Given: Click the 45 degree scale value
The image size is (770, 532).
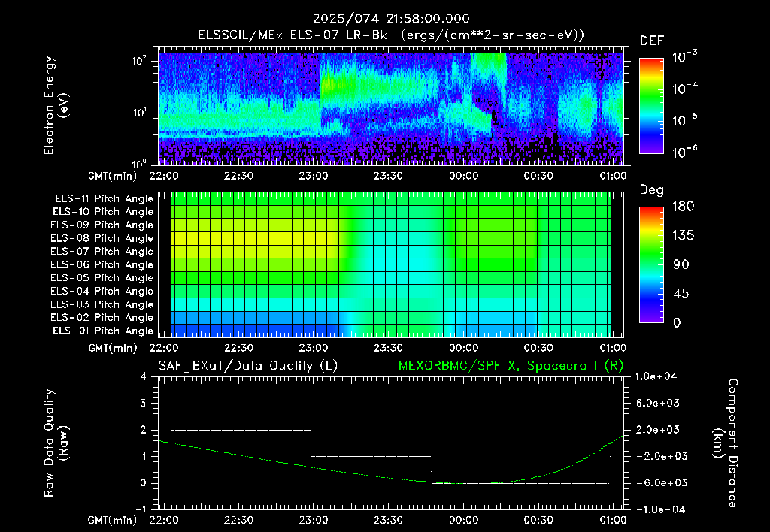Looking at the screenshot, I should [x=681, y=294].
